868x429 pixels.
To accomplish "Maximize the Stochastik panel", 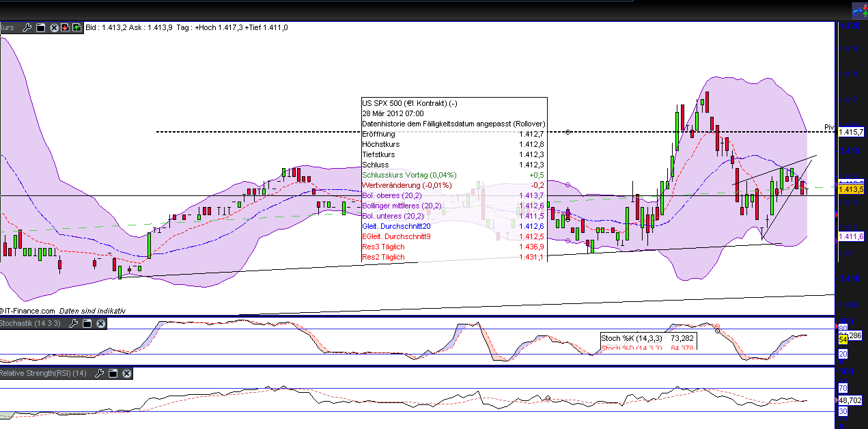I will [x=87, y=324].
